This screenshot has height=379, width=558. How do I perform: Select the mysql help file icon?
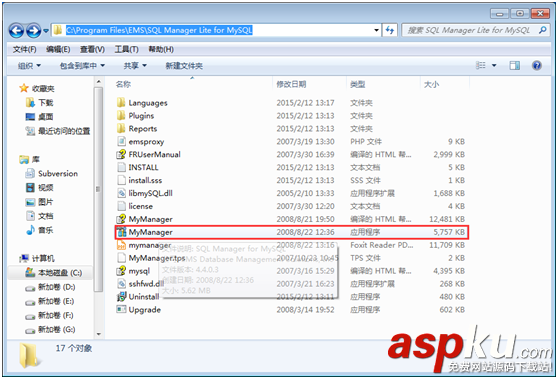[x=121, y=271]
